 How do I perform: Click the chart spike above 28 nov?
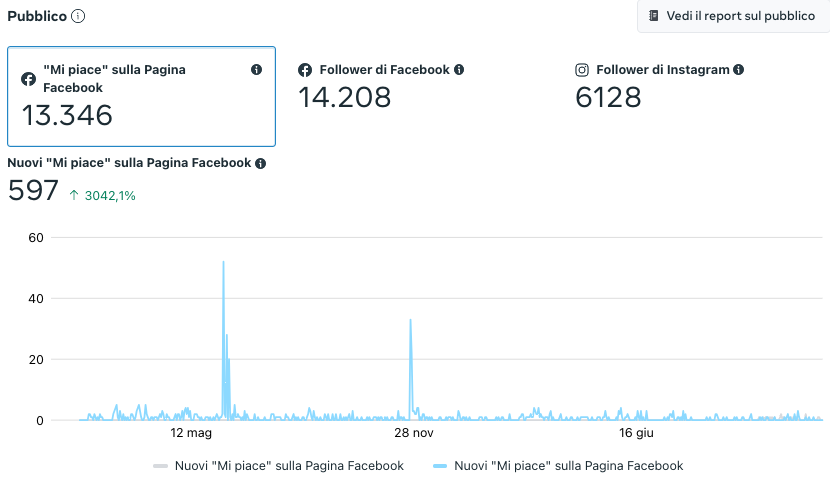tap(411, 321)
